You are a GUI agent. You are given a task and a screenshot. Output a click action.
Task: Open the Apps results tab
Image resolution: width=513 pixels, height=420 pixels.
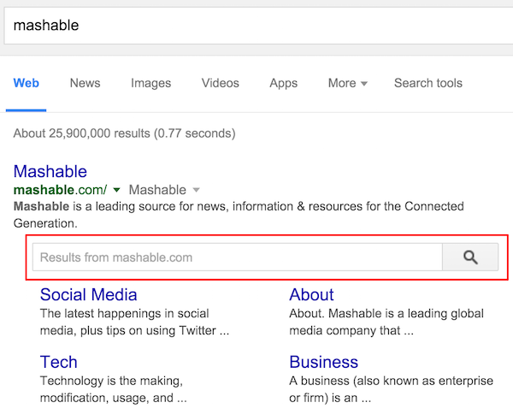(283, 83)
